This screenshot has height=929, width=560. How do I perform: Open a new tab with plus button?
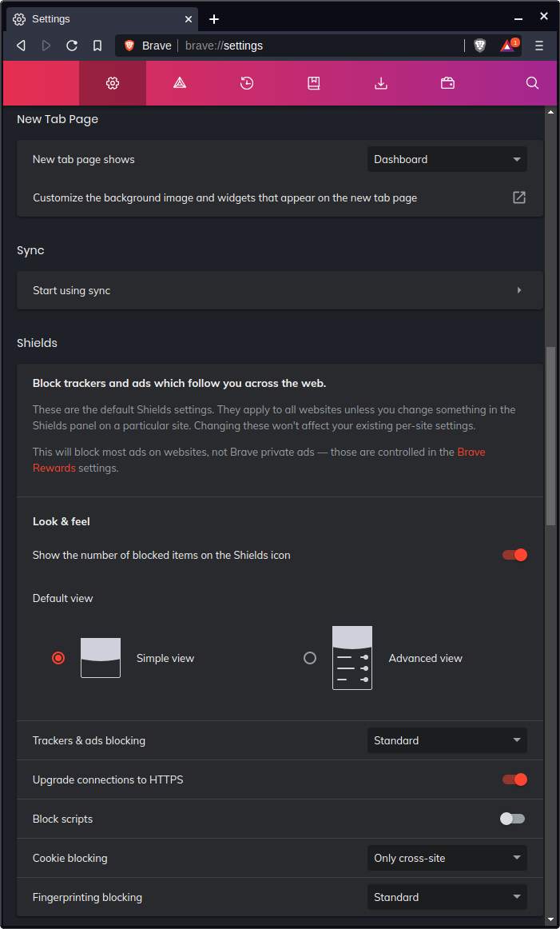coord(214,19)
